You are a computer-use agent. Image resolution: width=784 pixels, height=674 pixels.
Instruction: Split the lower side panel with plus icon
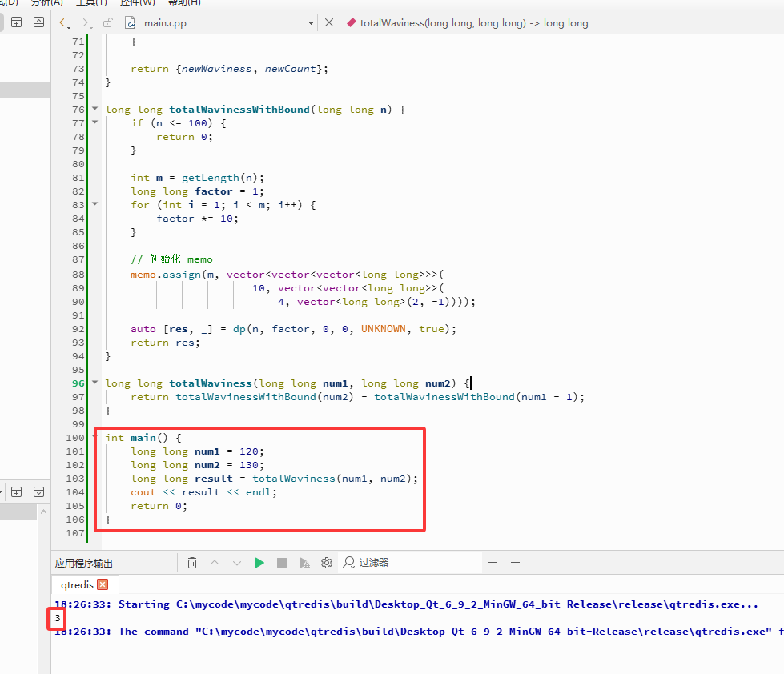(x=17, y=492)
